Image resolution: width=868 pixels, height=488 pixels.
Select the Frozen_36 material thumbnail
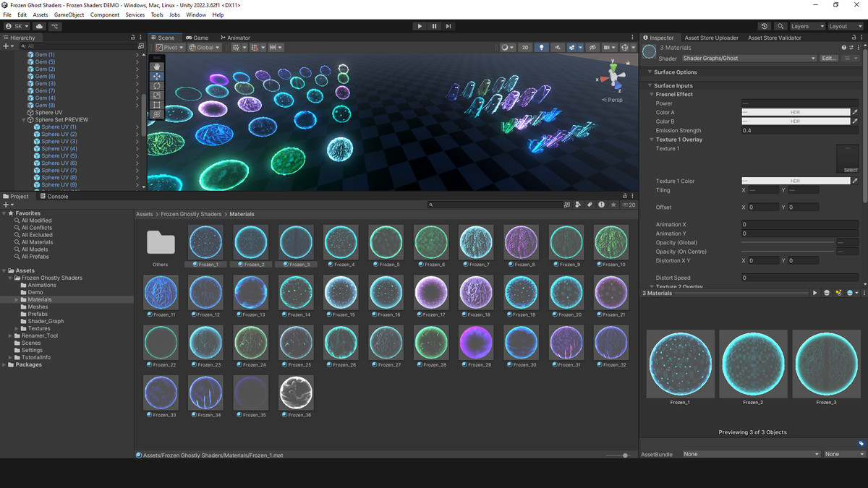[x=296, y=393]
